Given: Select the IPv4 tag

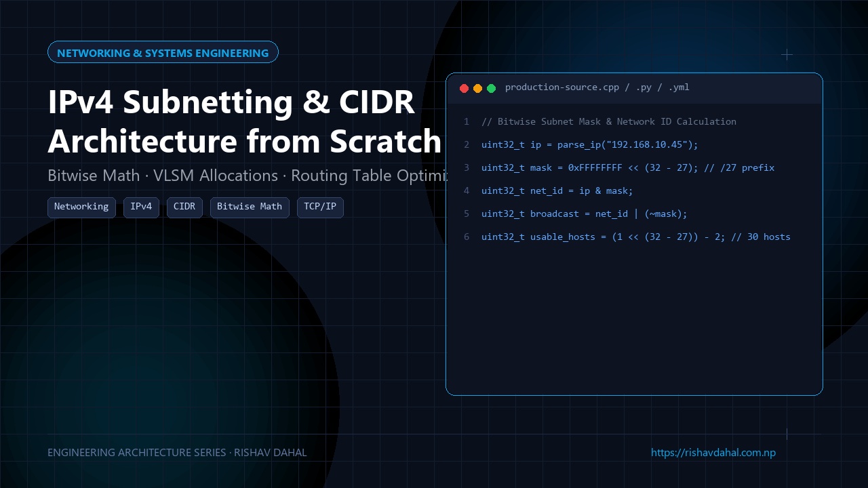Looking at the screenshot, I should coord(141,207).
